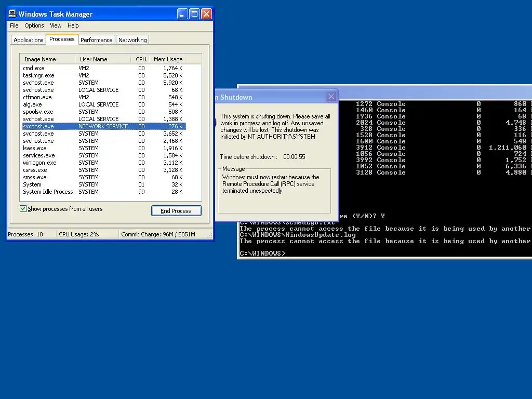532x399 pixels.
Task: Select the System process row
Action: point(103,184)
